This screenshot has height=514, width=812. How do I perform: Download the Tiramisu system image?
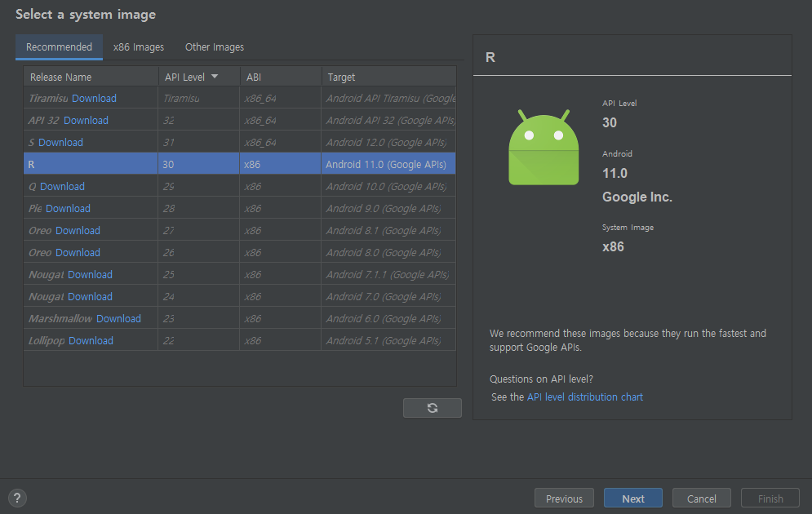94,99
